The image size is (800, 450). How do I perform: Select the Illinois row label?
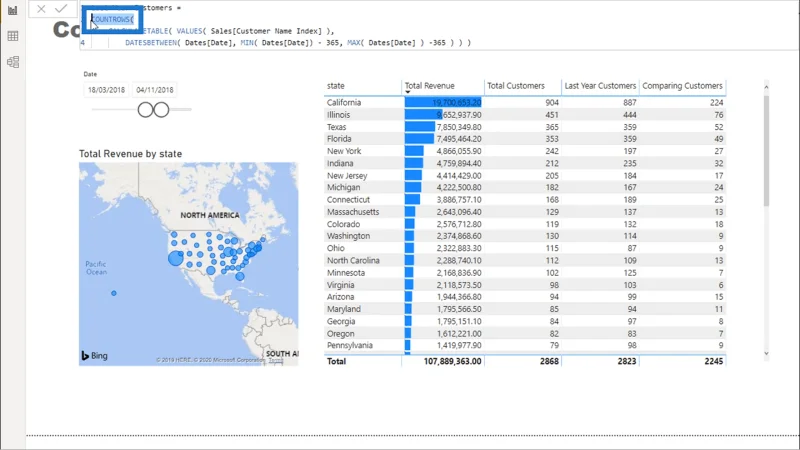[338, 115]
